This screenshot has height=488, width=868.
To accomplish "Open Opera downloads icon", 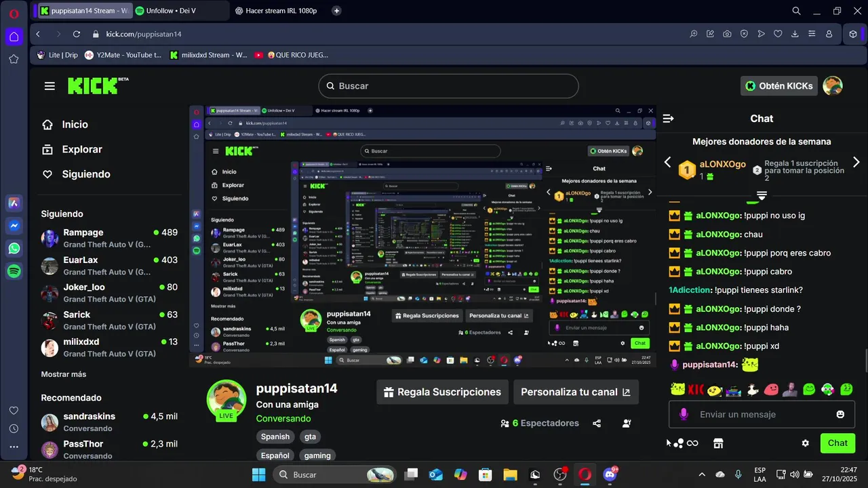I will (x=795, y=34).
